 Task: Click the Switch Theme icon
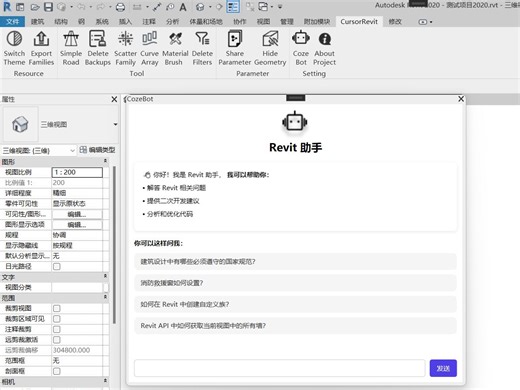coord(14,39)
